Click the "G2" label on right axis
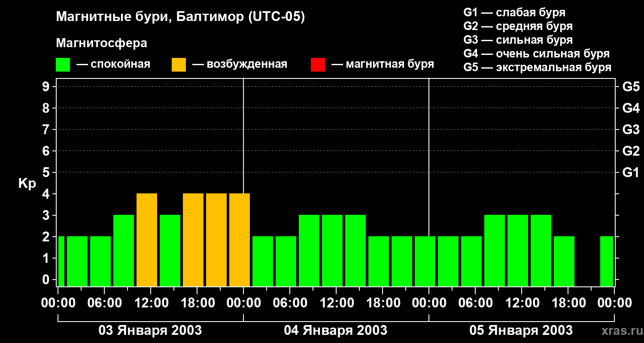The height and width of the screenshot is (343, 644). click(631, 151)
